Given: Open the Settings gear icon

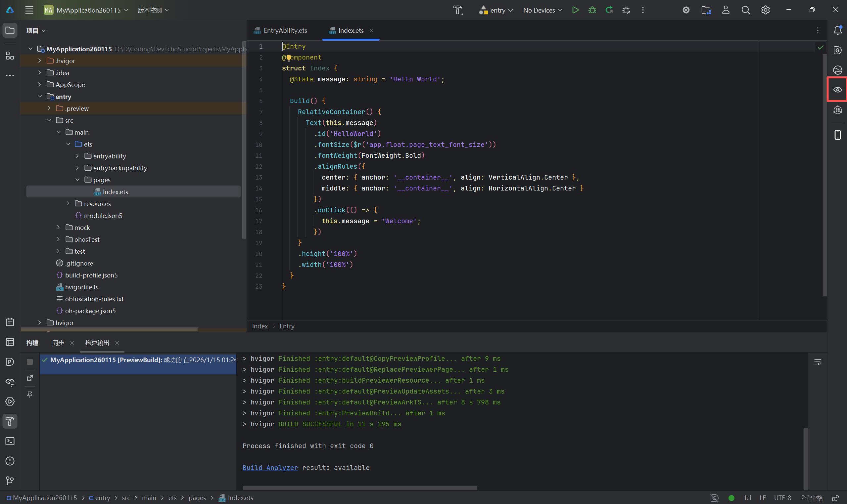Looking at the screenshot, I should point(765,10).
